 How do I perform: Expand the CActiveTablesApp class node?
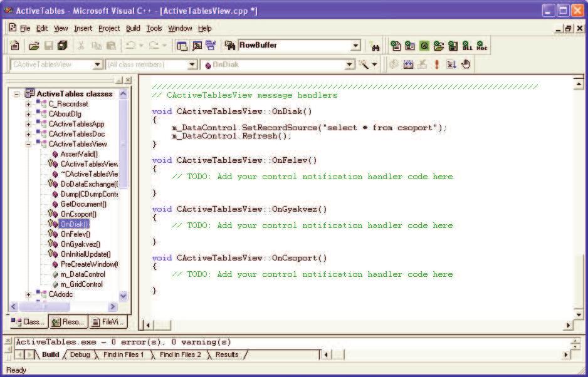28,124
